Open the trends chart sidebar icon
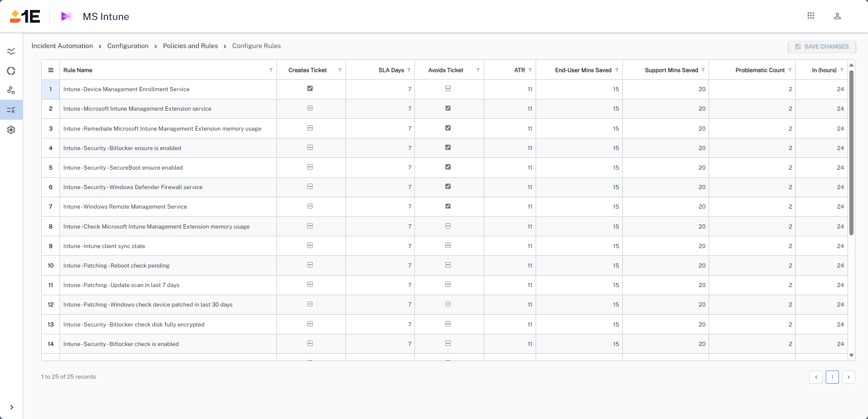 (x=11, y=51)
